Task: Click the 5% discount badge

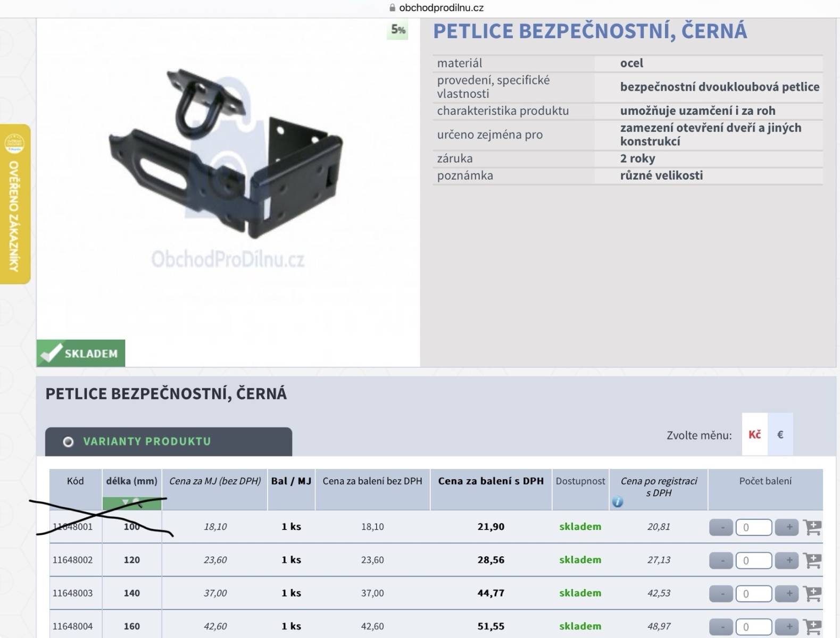Action: pos(398,30)
